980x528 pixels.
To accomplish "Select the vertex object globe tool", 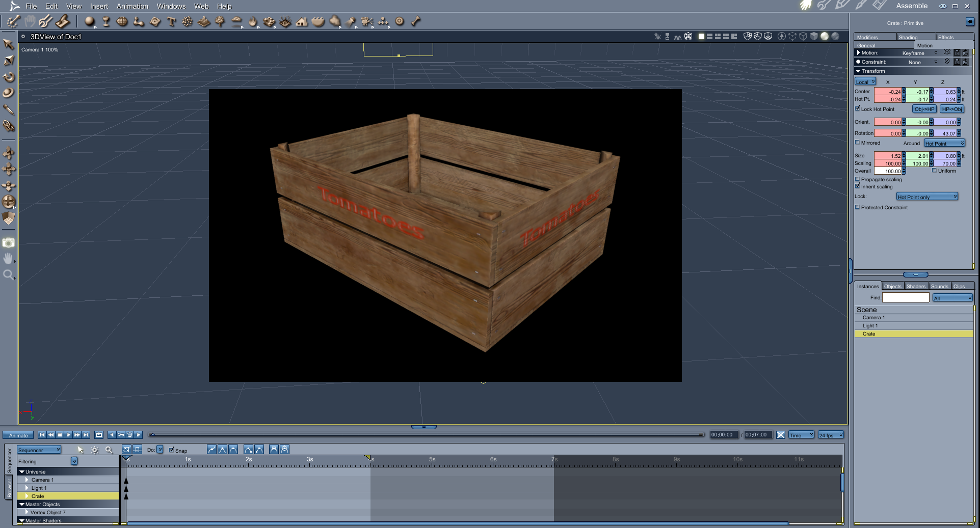I will (x=122, y=21).
